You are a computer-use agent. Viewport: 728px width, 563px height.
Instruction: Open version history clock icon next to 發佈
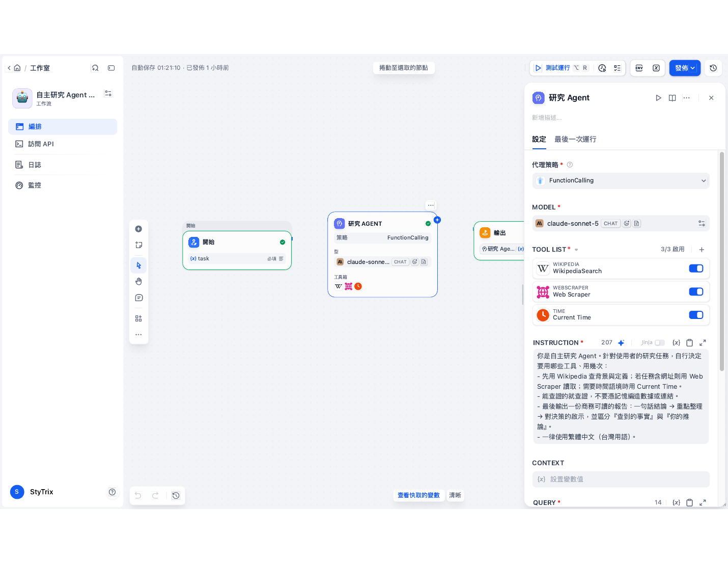pos(713,68)
